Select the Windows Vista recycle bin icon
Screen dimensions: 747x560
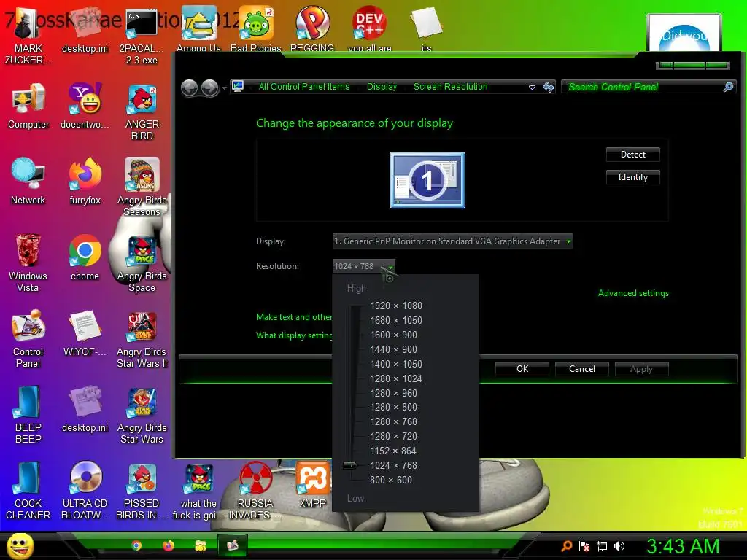[x=28, y=262]
